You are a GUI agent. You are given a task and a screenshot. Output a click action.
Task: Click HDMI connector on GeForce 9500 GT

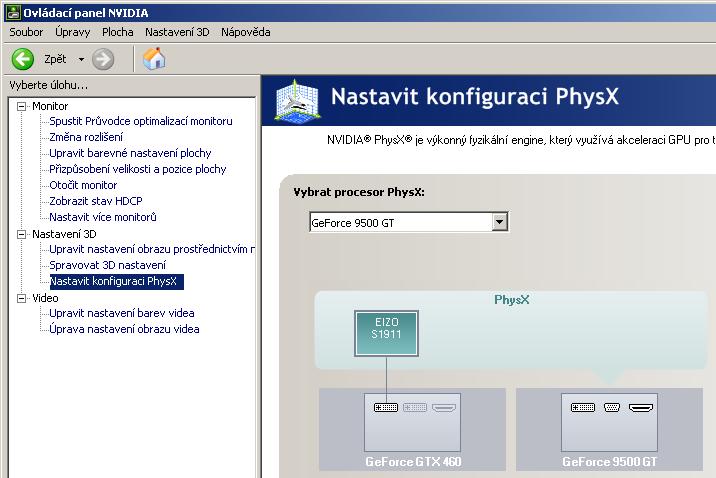pos(641,407)
